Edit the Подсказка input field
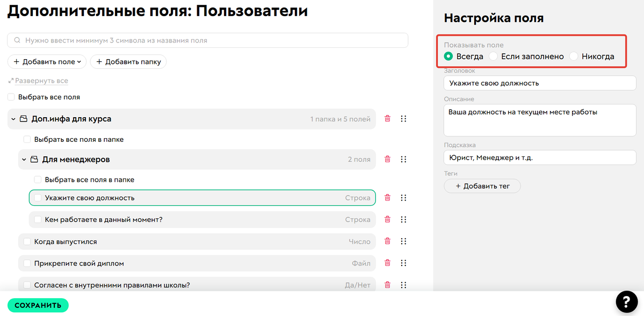 540,157
